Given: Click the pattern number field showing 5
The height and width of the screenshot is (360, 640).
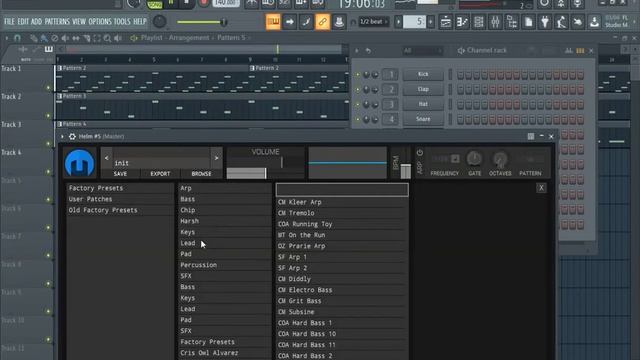Looking at the screenshot, I should click(414, 22).
